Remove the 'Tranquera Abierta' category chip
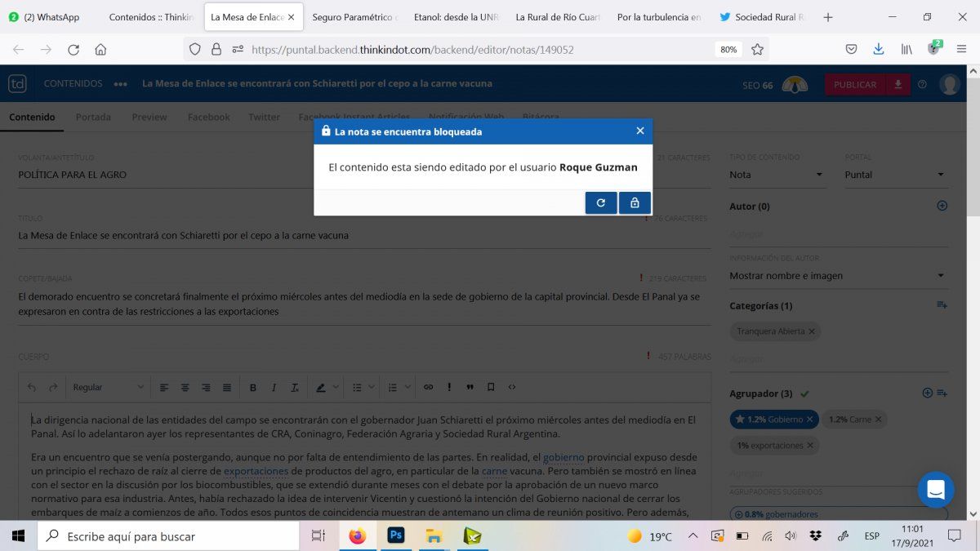Image resolution: width=980 pixels, height=551 pixels. click(x=813, y=331)
